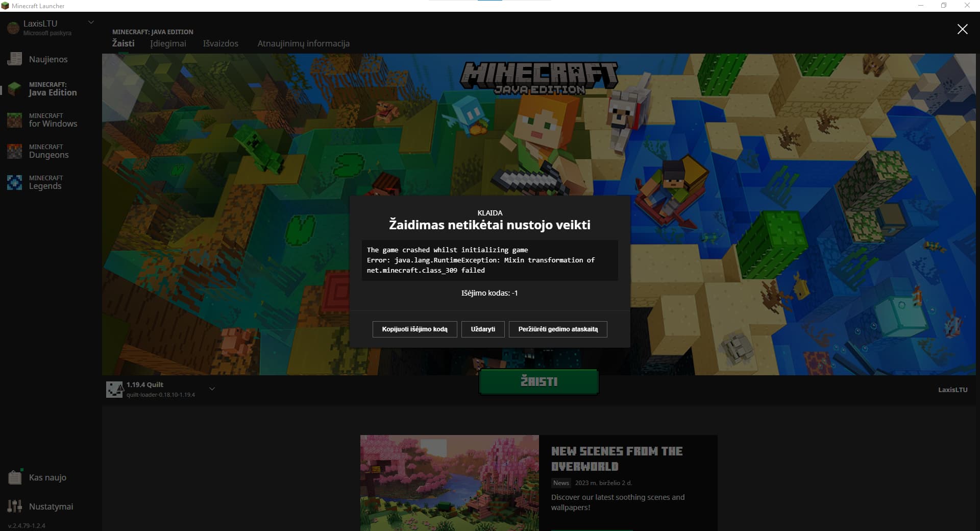
Task: Click the Discover our latest soothing scenes description
Action: tap(618, 502)
